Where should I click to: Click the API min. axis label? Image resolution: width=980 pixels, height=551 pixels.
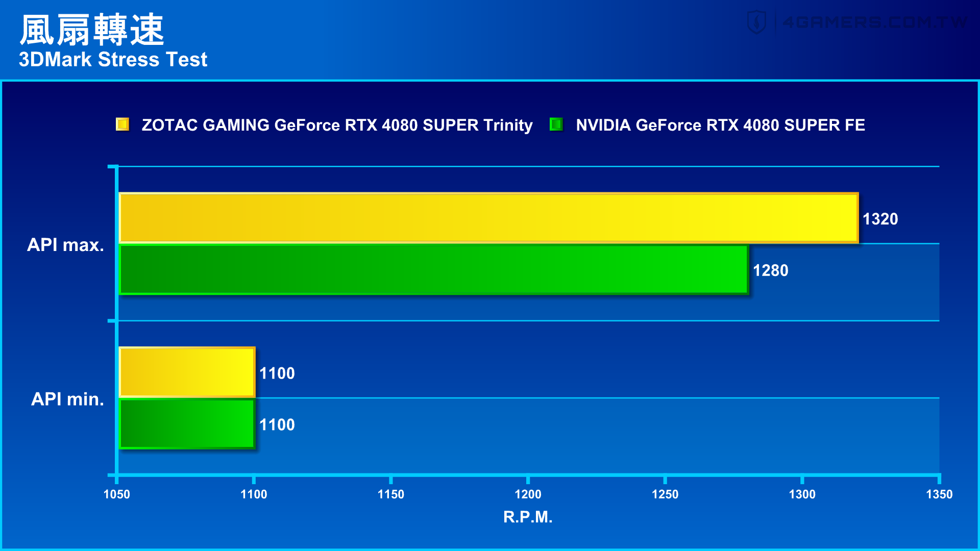click(x=67, y=399)
